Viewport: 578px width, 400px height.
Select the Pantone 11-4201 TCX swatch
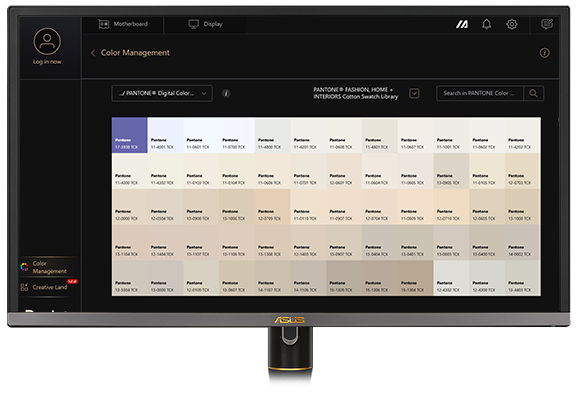point(308,135)
